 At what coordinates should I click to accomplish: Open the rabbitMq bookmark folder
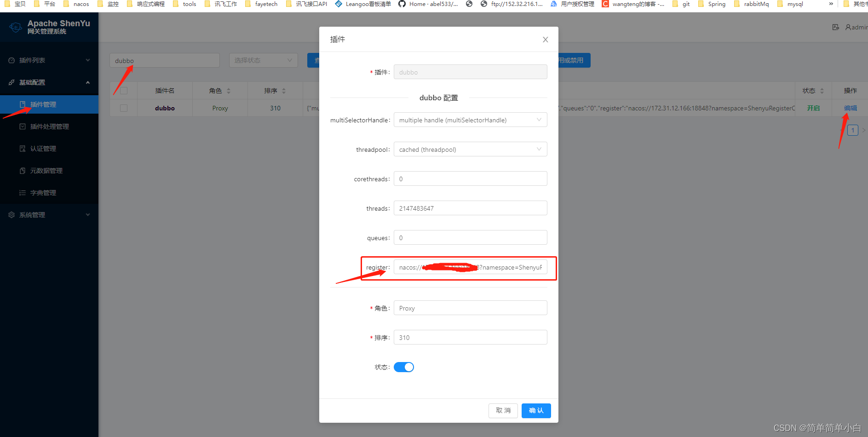pos(751,4)
